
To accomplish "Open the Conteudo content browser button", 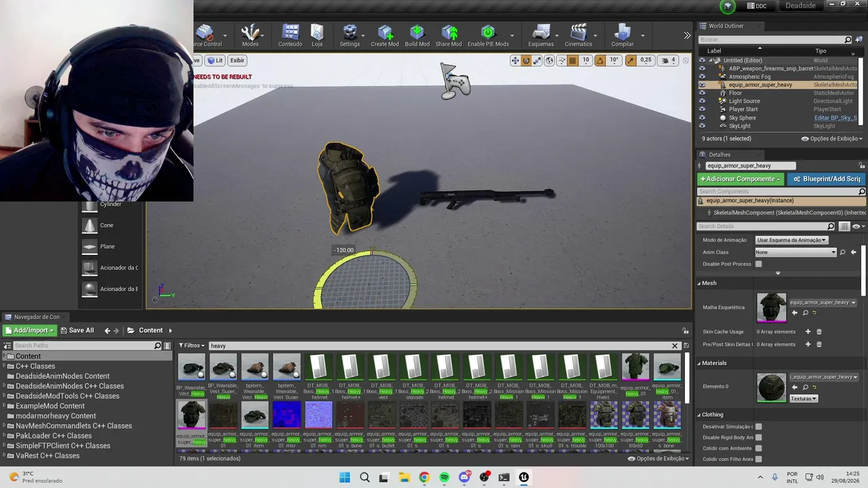I will pos(290,36).
